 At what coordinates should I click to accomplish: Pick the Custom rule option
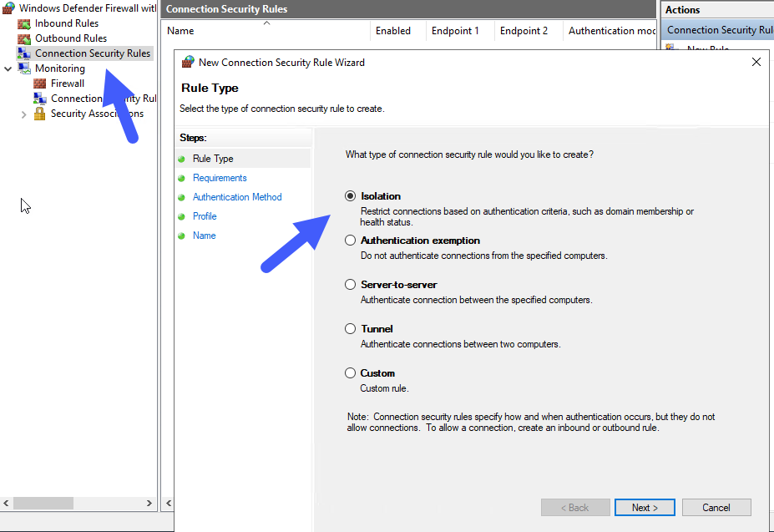(x=350, y=372)
